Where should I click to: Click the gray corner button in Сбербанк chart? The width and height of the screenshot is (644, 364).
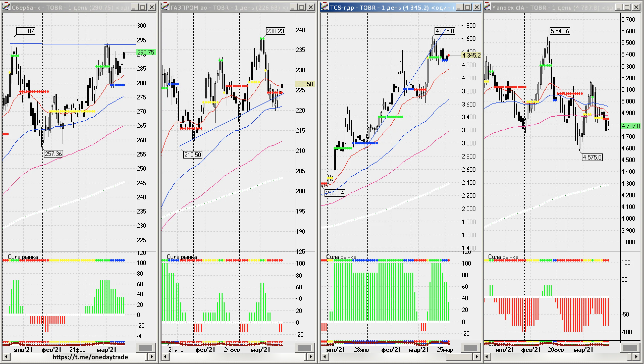[x=146, y=348]
